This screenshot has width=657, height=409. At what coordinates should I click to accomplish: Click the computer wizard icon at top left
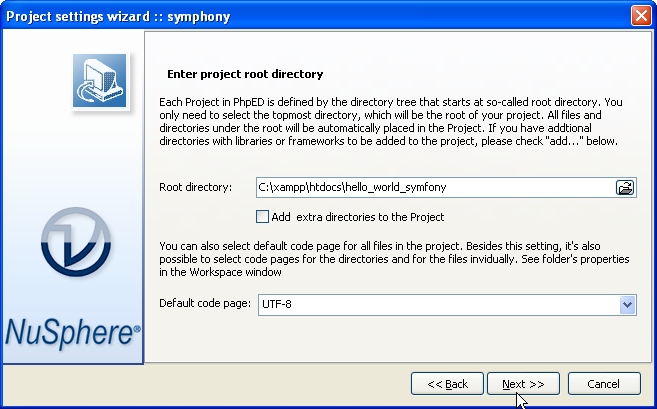click(x=99, y=81)
